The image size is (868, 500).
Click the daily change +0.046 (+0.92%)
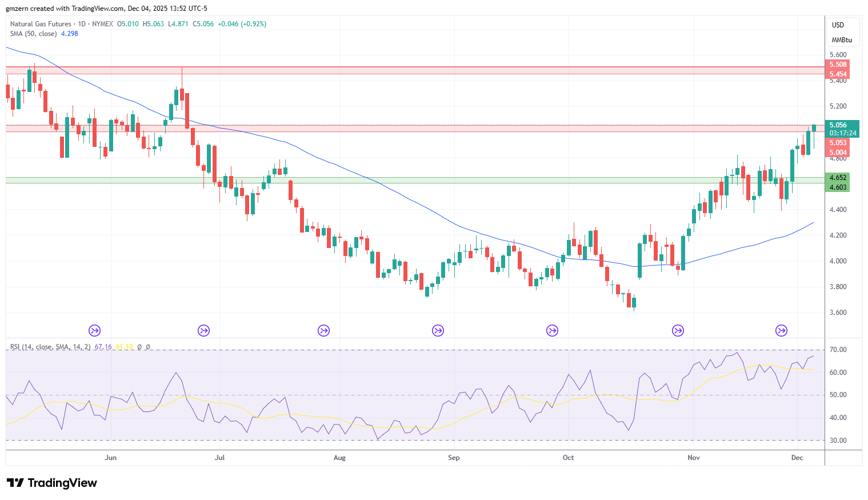pyautogui.click(x=242, y=24)
